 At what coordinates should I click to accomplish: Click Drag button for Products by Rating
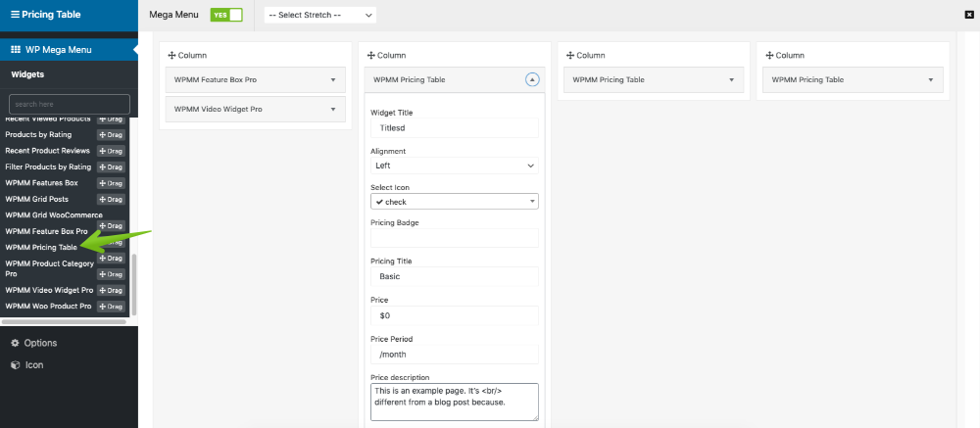pyautogui.click(x=112, y=135)
